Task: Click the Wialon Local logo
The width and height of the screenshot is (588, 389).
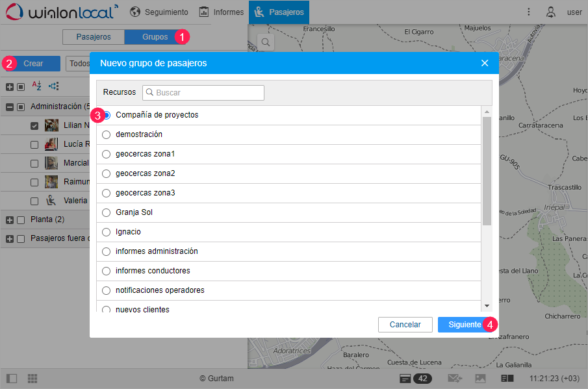Action: tap(62, 12)
